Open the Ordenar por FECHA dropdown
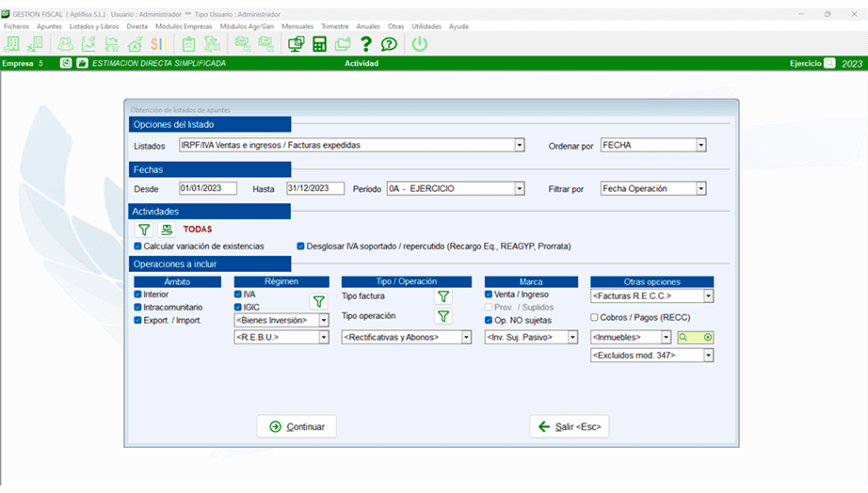Image resolution: width=868 pixels, height=493 pixels. (x=700, y=146)
